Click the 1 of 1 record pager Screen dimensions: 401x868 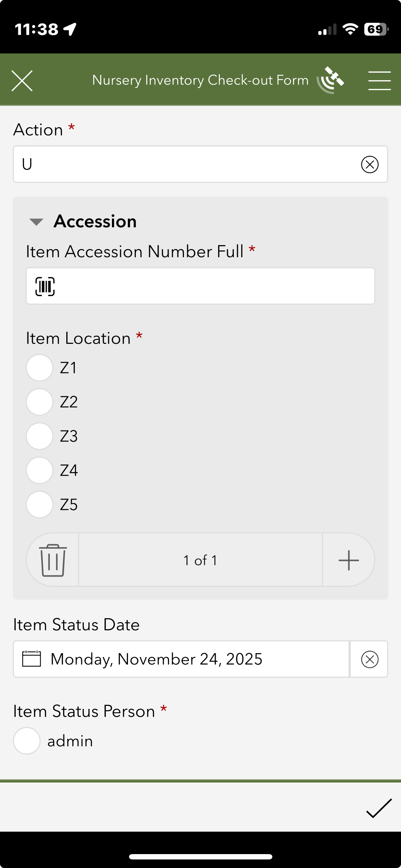point(200,559)
